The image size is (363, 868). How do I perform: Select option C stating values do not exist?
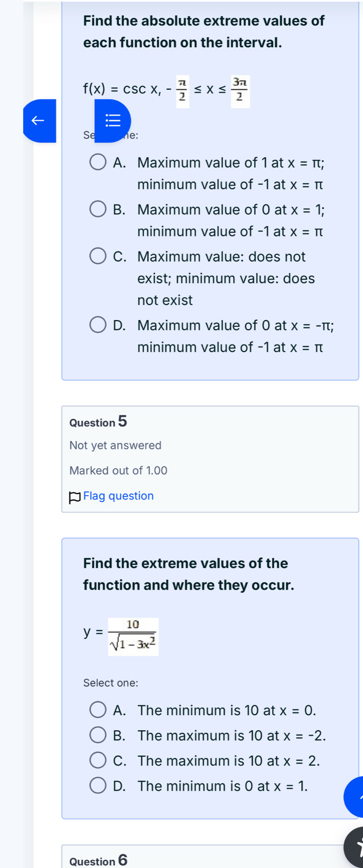click(98, 256)
